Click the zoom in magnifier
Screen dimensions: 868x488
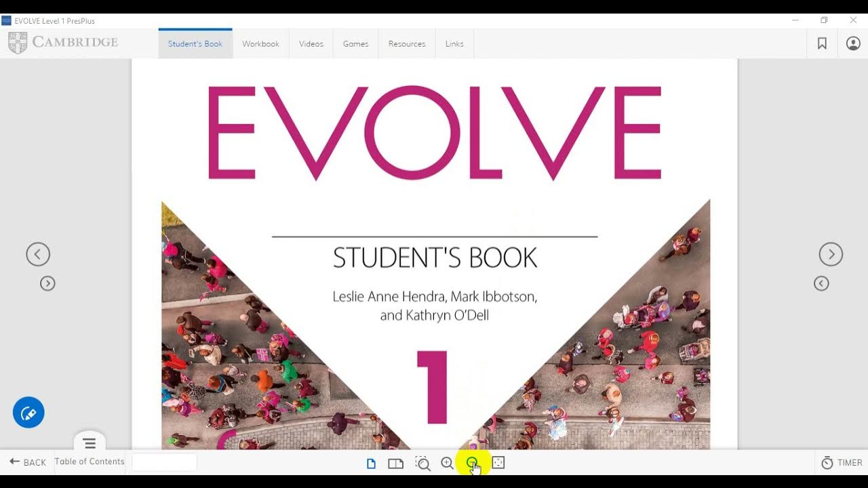coord(447,463)
